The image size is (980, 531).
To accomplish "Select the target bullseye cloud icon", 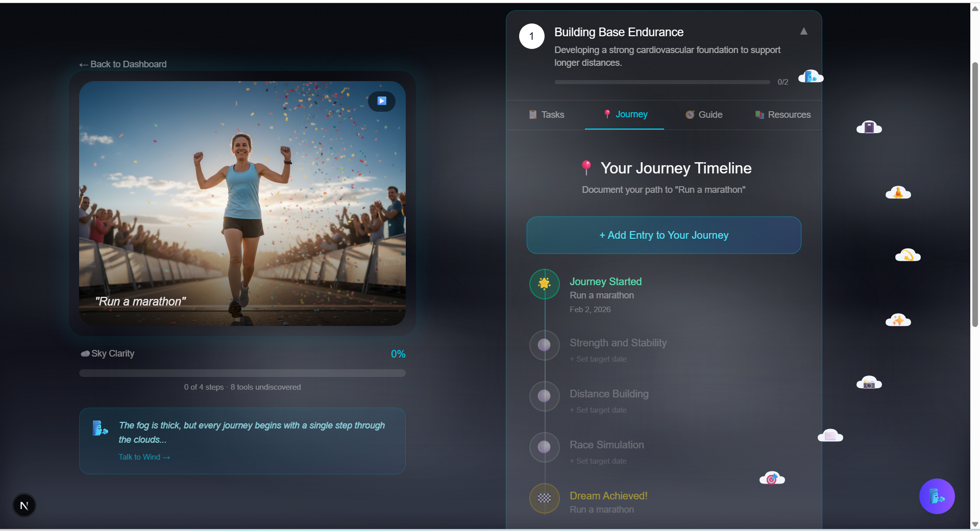I will (772, 478).
